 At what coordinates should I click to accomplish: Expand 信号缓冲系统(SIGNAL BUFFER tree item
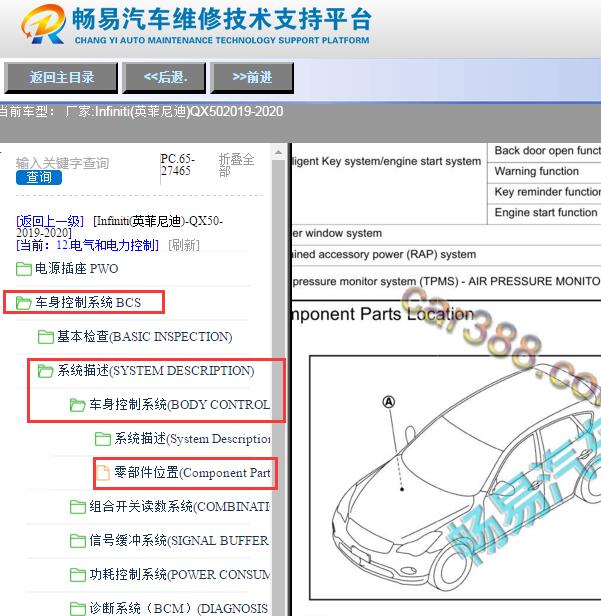click(x=180, y=541)
